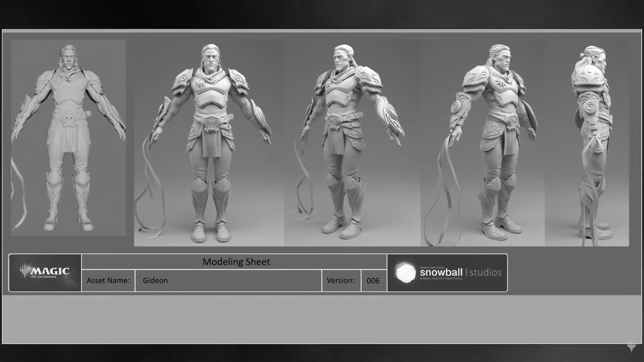This screenshot has width=644, height=362.
Task: Open the wireframe front view render
Action: coord(68,137)
